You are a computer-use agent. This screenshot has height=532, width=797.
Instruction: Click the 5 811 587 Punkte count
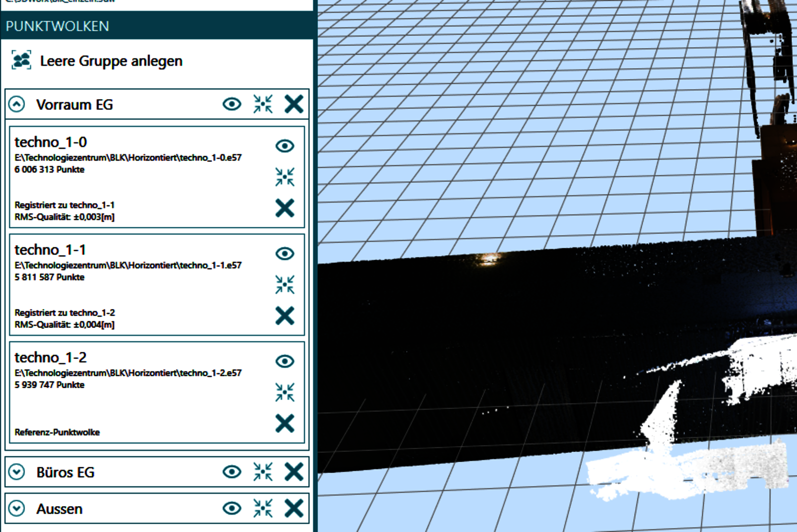(49, 277)
